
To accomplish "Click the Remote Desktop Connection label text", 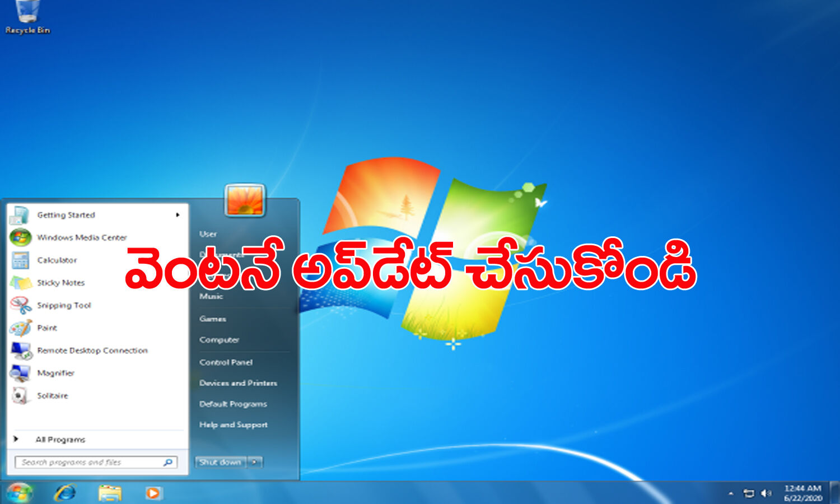I will [92, 351].
